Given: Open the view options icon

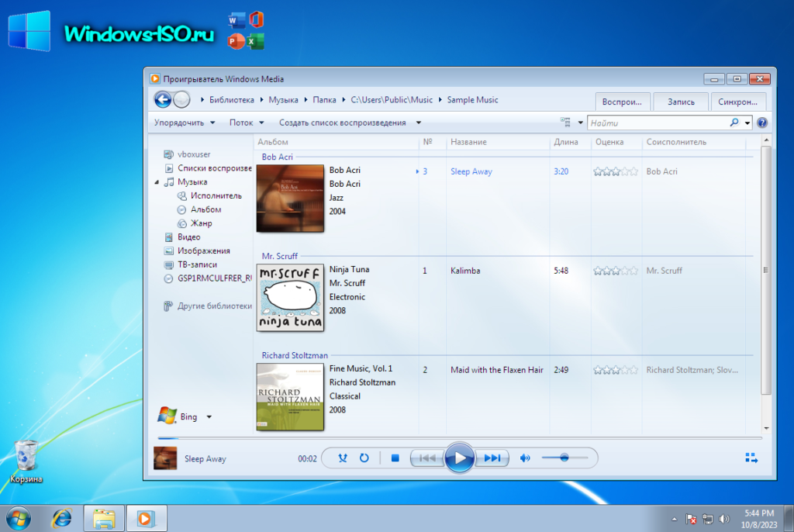Looking at the screenshot, I should click(565, 122).
